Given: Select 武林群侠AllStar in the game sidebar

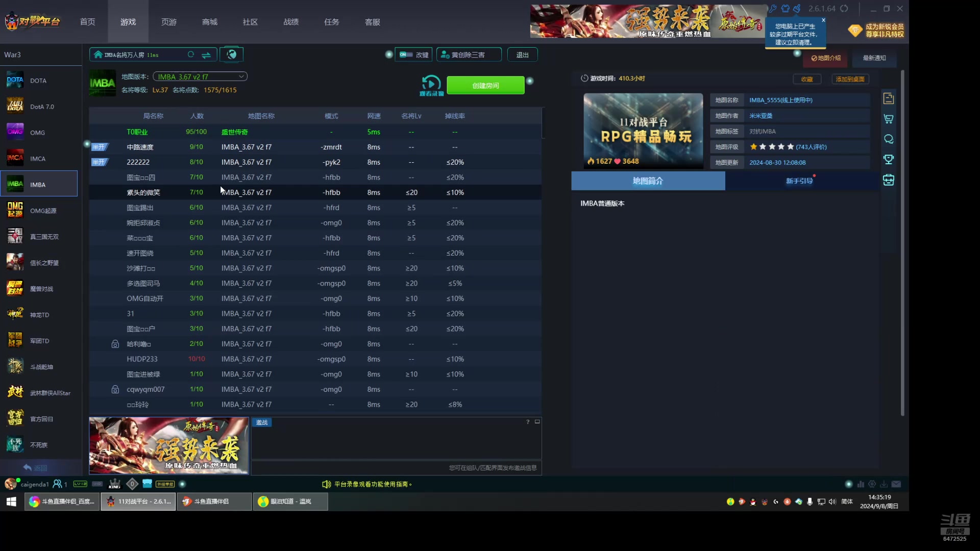Looking at the screenshot, I should 39,393.
